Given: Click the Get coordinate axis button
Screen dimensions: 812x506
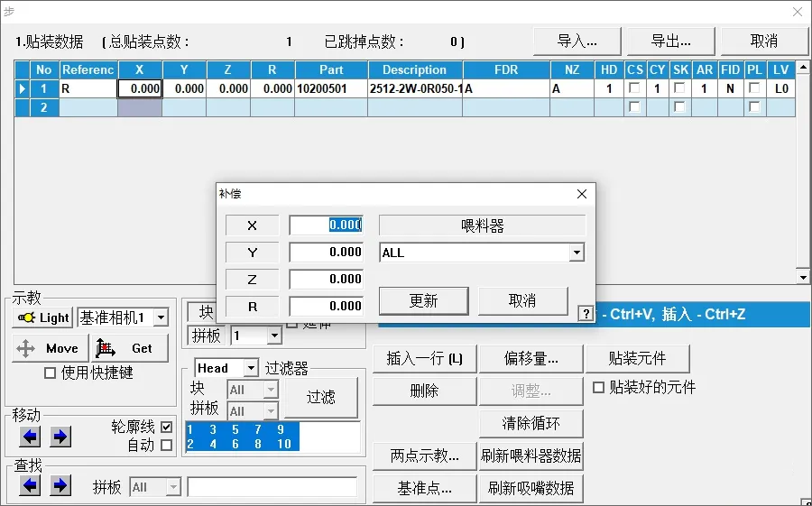Looking at the screenshot, I should coord(130,348).
